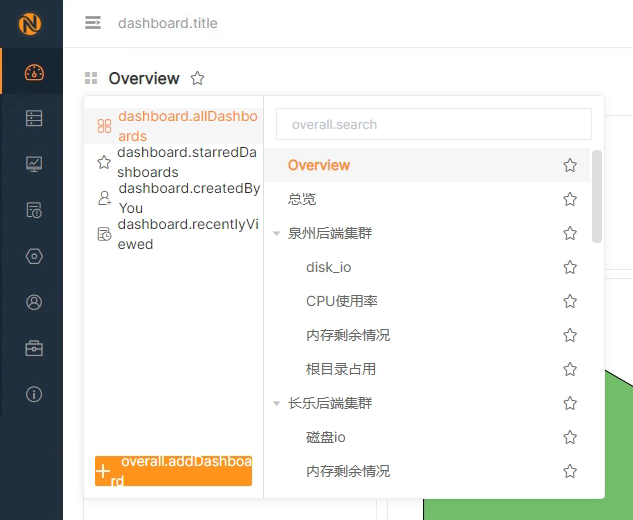This screenshot has height=520, width=633.
Task: Star the CPU使用率 dashboard
Action: 570,301
